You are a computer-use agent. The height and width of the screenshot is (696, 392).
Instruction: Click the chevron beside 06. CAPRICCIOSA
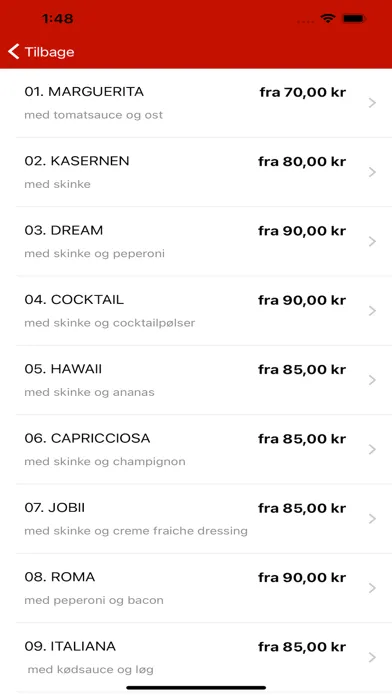pos(372,449)
